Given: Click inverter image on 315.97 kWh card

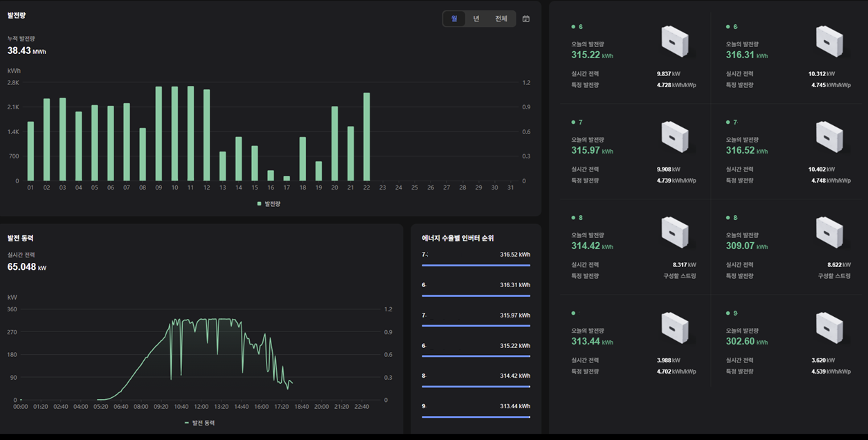Looking at the screenshot, I should click(675, 137).
